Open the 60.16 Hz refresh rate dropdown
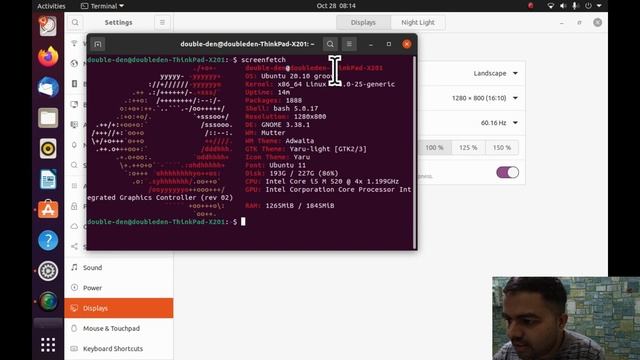This screenshot has width=640, height=360. (x=499, y=123)
